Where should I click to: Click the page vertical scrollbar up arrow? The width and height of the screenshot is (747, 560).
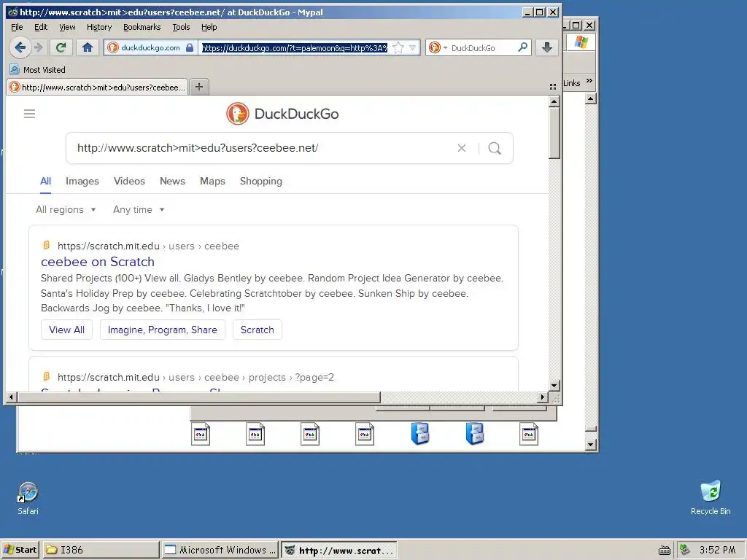tap(554, 101)
